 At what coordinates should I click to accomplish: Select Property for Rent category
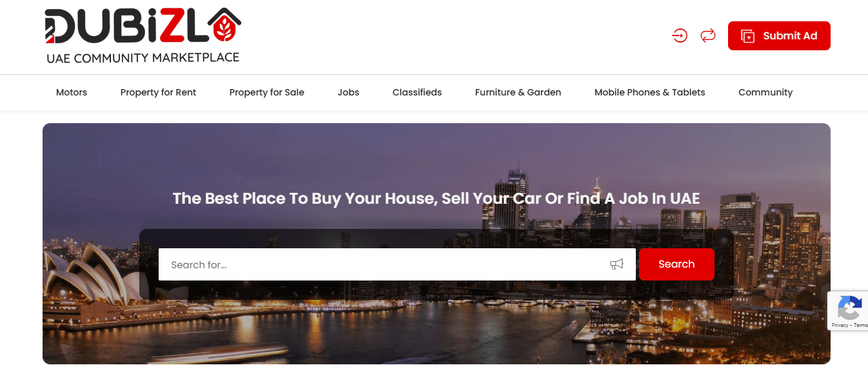pyautogui.click(x=158, y=92)
